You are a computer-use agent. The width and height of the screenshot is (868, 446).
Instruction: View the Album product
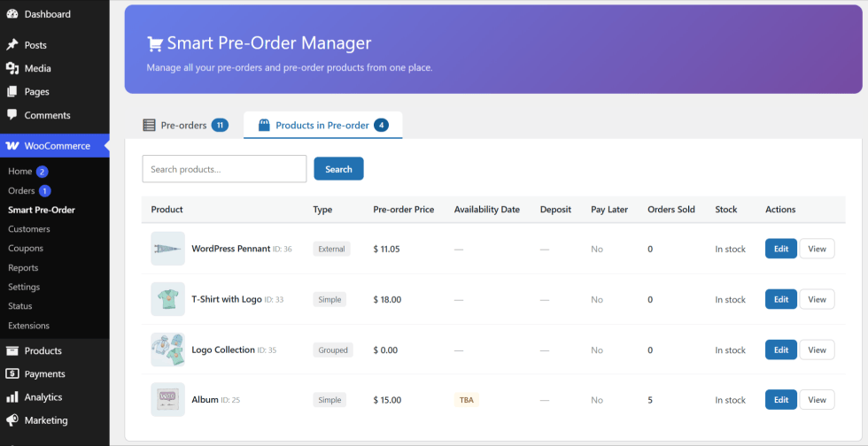(x=817, y=399)
